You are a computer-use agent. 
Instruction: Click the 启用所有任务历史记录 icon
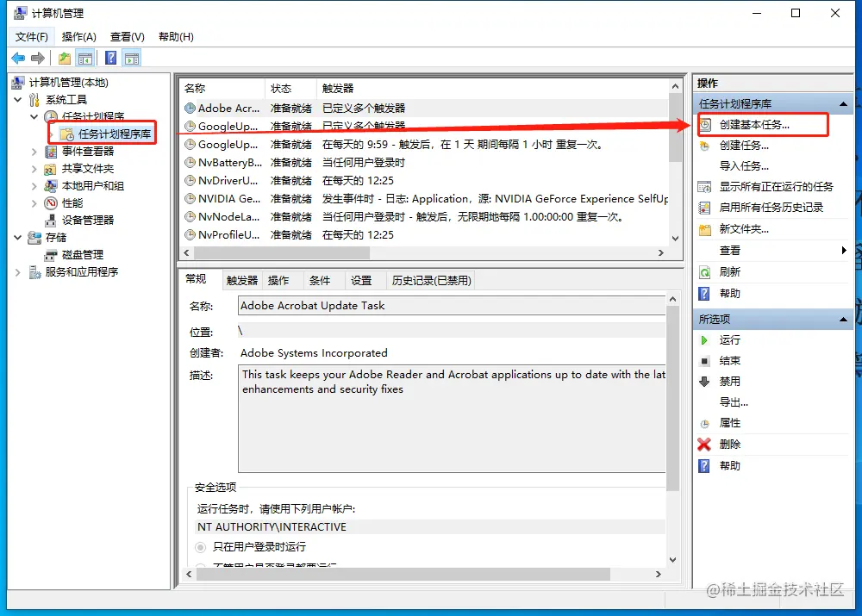704,208
